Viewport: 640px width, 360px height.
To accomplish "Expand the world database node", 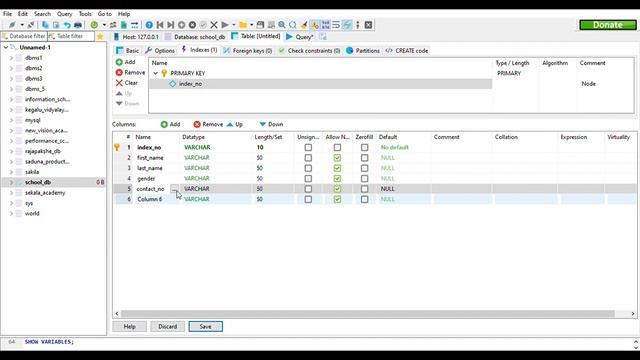I will pos(11,213).
